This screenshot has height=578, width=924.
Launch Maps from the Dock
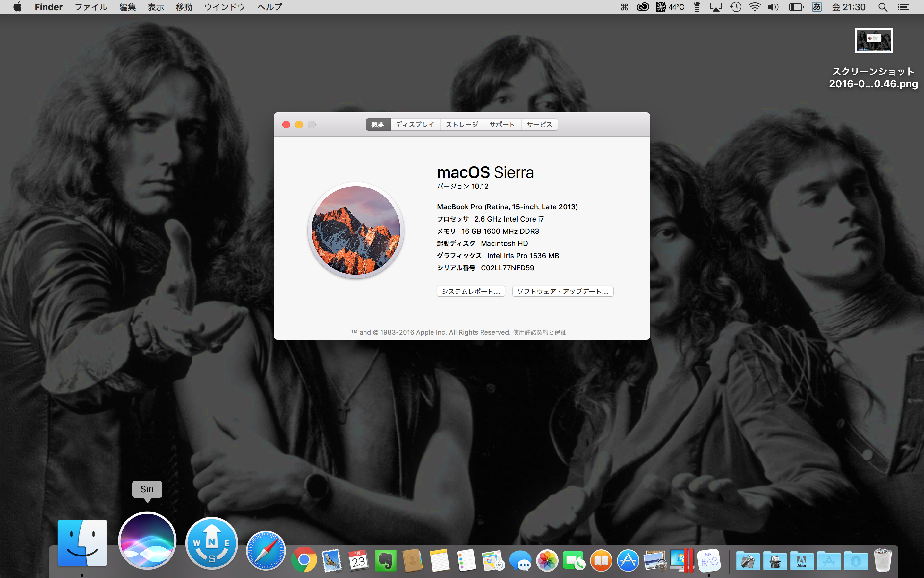(493, 560)
